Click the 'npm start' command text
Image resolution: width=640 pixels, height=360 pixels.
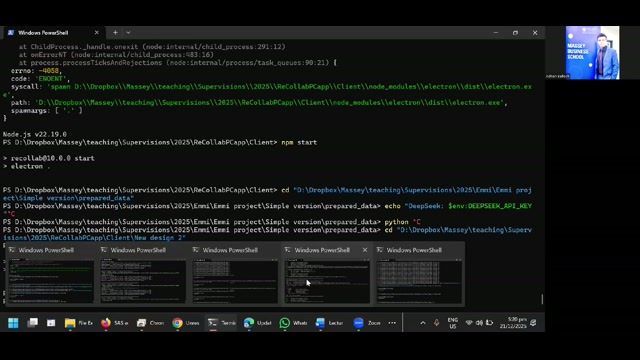299,142
